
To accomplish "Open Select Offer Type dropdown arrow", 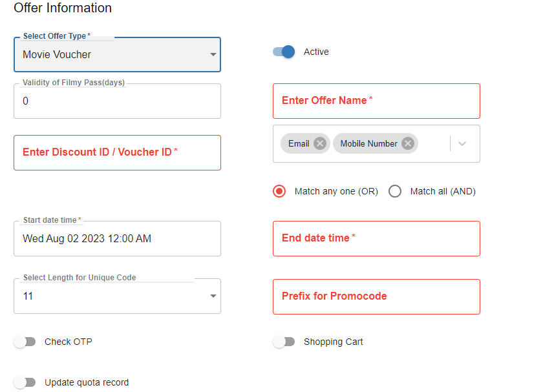I will tap(213, 55).
